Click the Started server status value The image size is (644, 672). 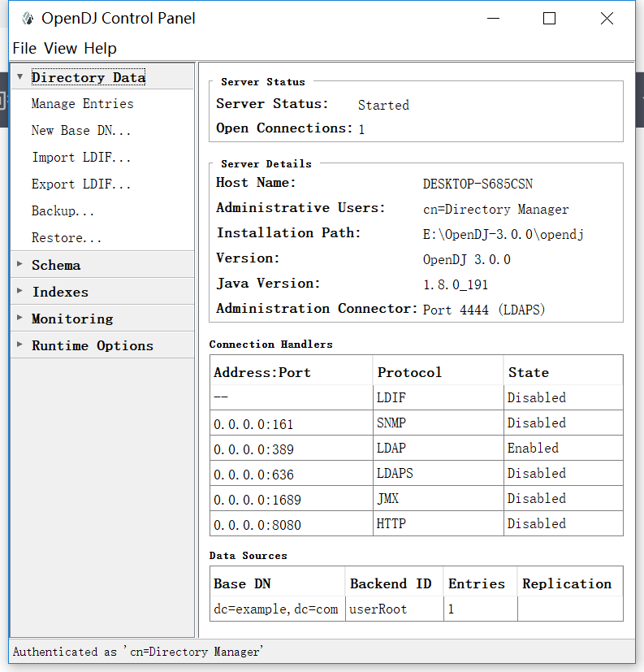pyautogui.click(x=383, y=105)
